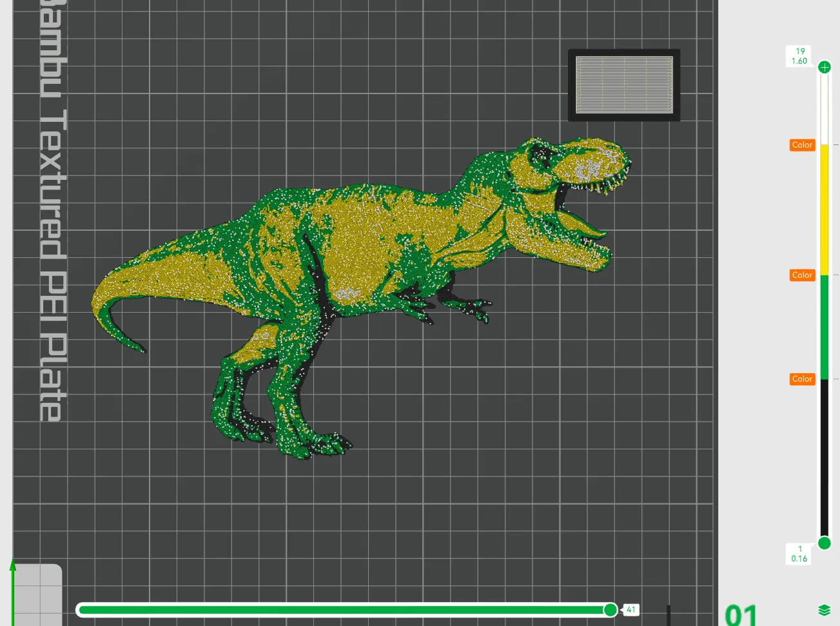Click the Color tag between yellow and green segments
840x626 pixels.
pos(803,275)
